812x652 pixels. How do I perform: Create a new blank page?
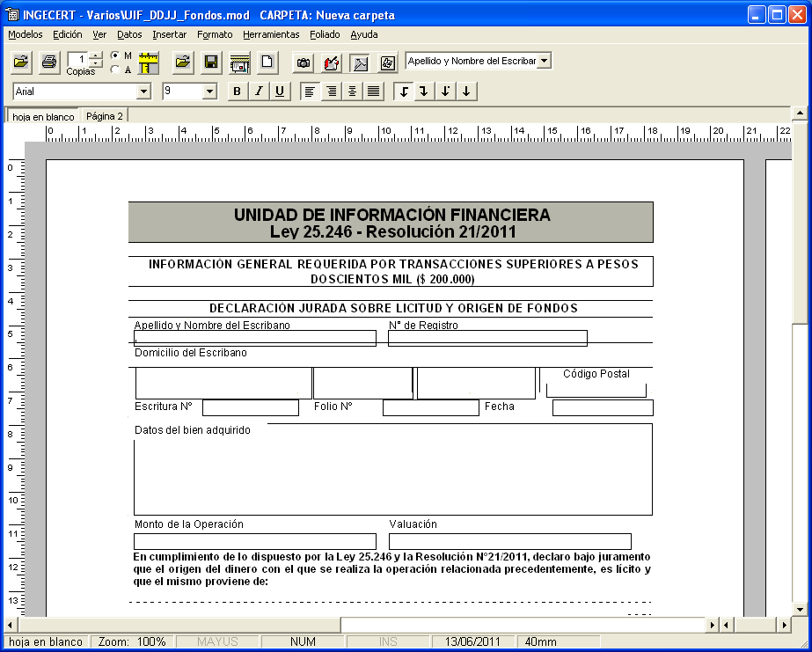point(267,62)
